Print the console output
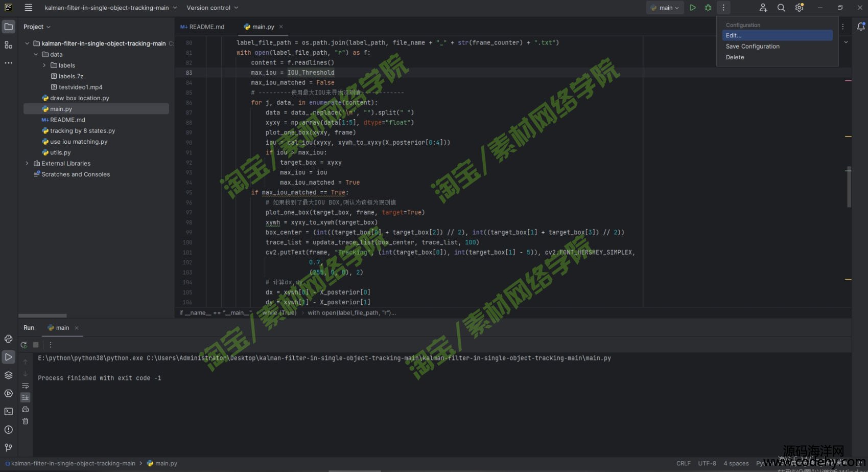This screenshot has width=868, height=472. [x=25, y=409]
